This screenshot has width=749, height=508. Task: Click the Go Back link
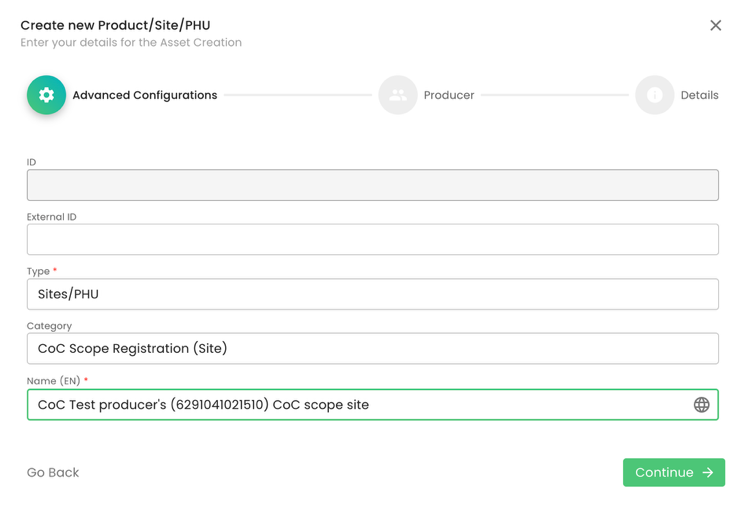coord(53,473)
